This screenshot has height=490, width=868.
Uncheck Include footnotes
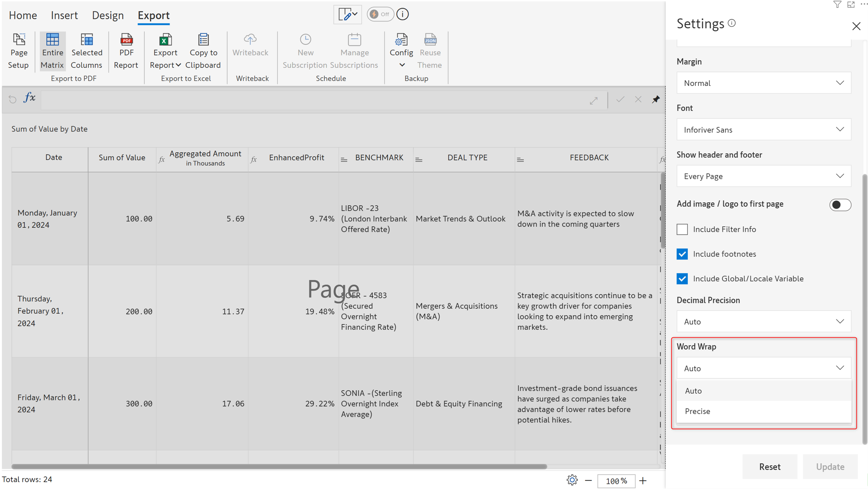tap(682, 254)
